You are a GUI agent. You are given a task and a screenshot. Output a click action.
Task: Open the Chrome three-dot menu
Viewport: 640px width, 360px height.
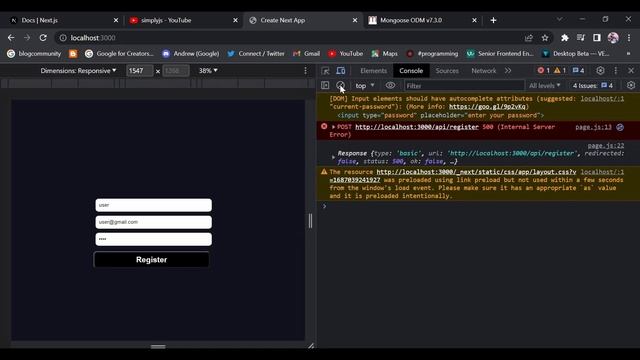tap(629, 38)
